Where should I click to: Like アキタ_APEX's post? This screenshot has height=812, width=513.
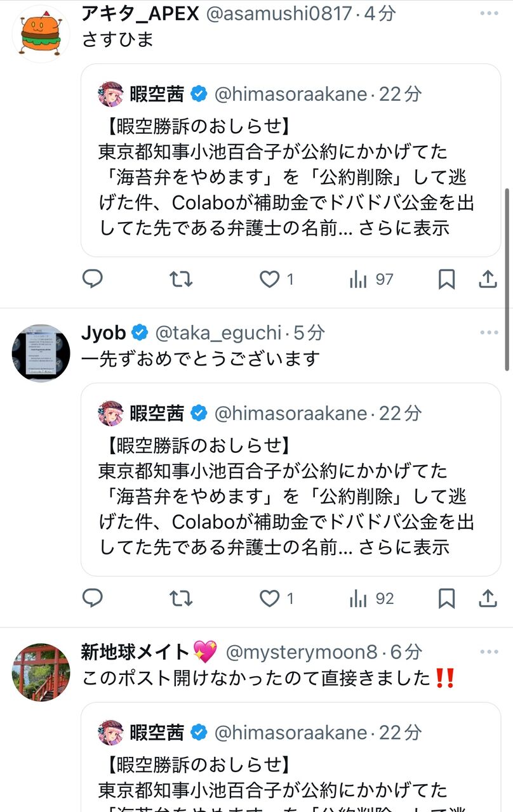(x=270, y=279)
